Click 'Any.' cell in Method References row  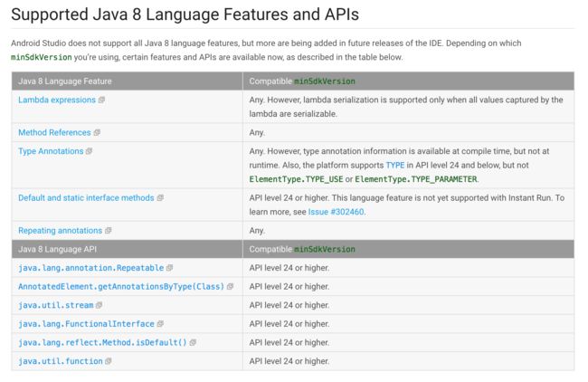pyautogui.click(x=408, y=132)
